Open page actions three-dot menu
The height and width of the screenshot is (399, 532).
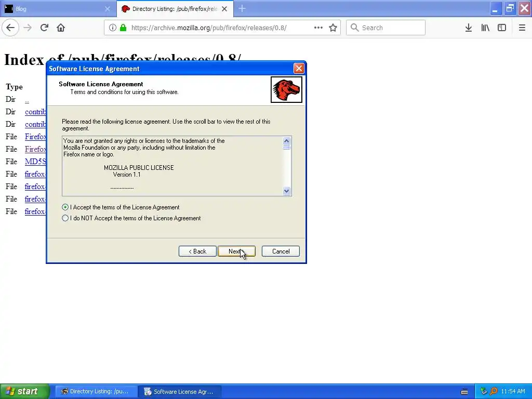click(318, 28)
